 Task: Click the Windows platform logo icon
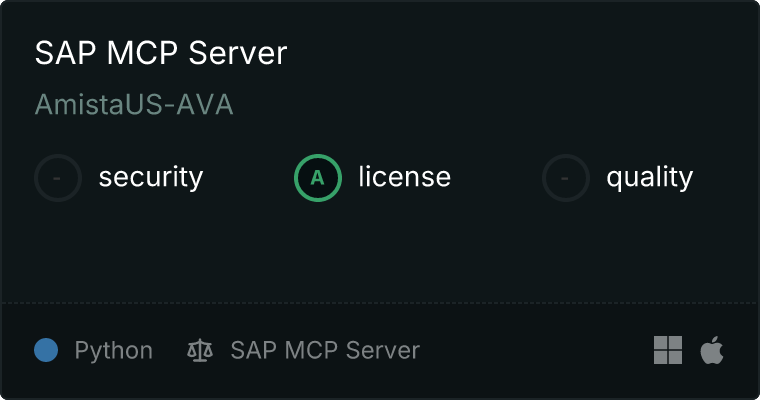click(x=668, y=350)
